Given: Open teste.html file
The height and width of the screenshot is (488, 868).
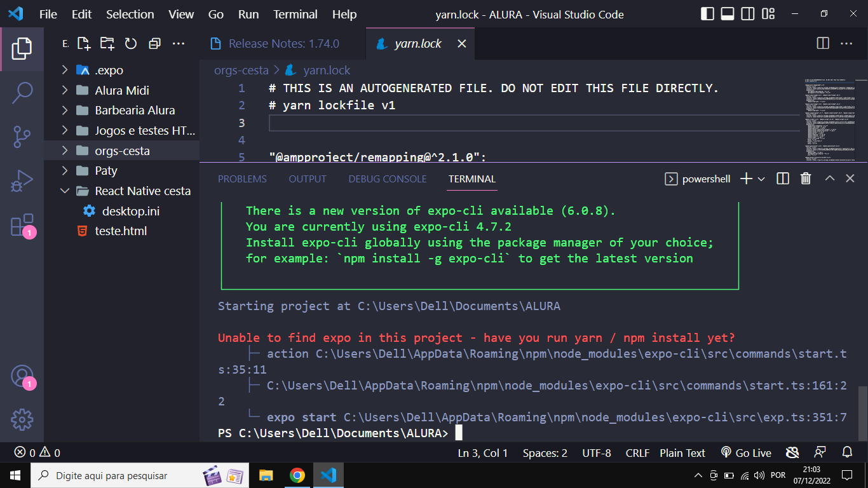Looking at the screenshot, I should click(x=121, y=231).
